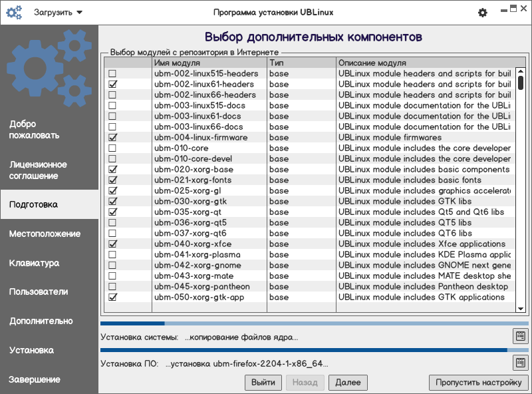This screenshot has height=394, width=532.
Task: Click scrollbar up arrow in module list
Action: [x=521, y=73]
